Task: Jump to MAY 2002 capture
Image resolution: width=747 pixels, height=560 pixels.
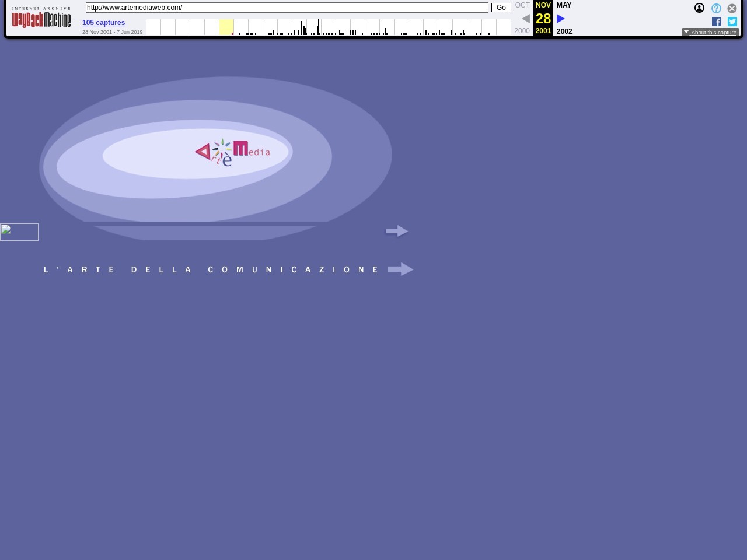Action: tap(564, 5)
